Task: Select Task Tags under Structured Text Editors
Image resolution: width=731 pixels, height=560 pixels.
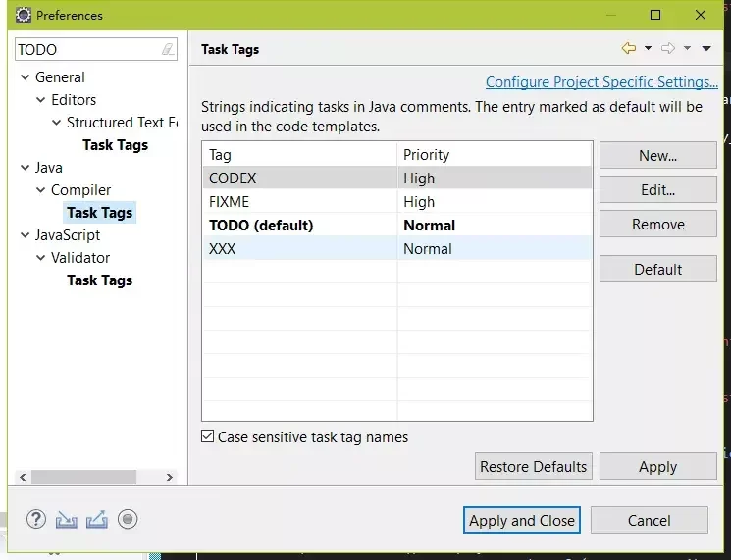Action: pyautogui.click(x=115, y=145)
